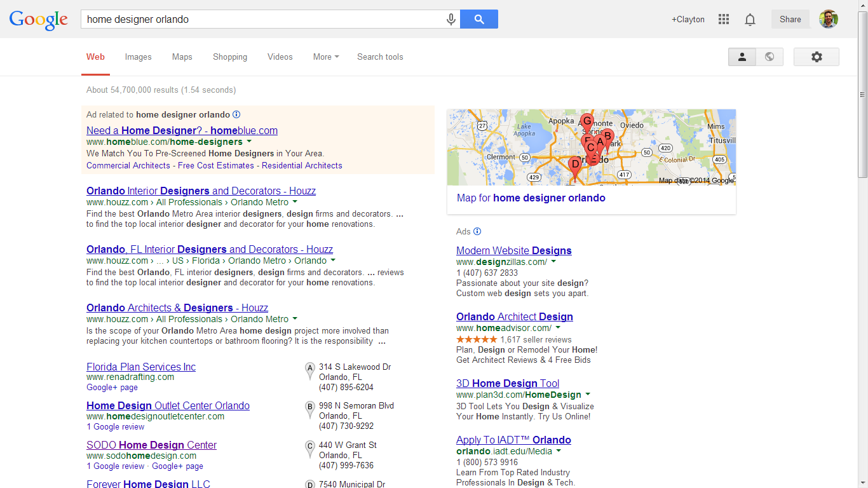The width and height of the screenshot is (868, 488).
Task: Open Orlando, FL Interior Designers Houzz result
Action: coord(210,249)
